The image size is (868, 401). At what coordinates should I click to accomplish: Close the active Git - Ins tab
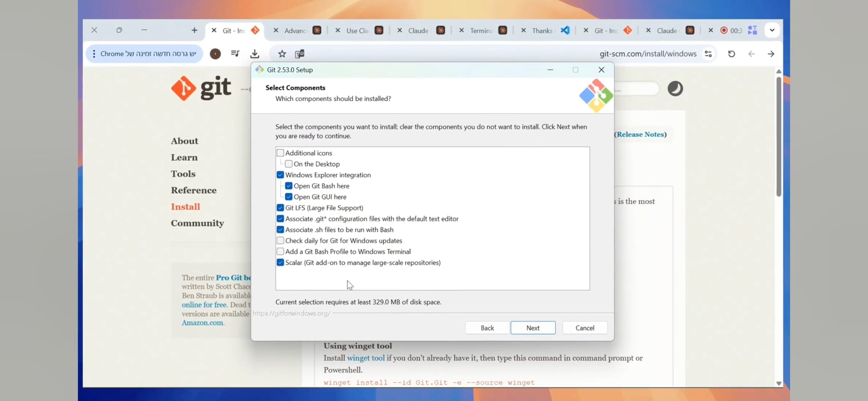click(214, 31)
